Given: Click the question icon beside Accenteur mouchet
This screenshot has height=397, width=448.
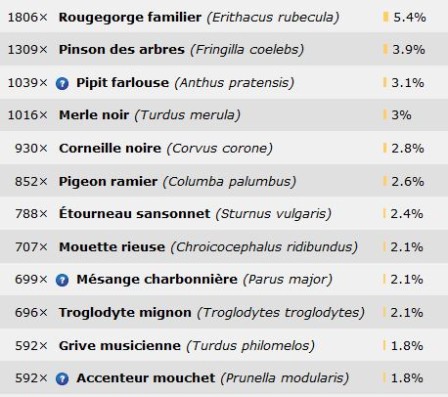Looking at the screenshot, I should (62, 379).
